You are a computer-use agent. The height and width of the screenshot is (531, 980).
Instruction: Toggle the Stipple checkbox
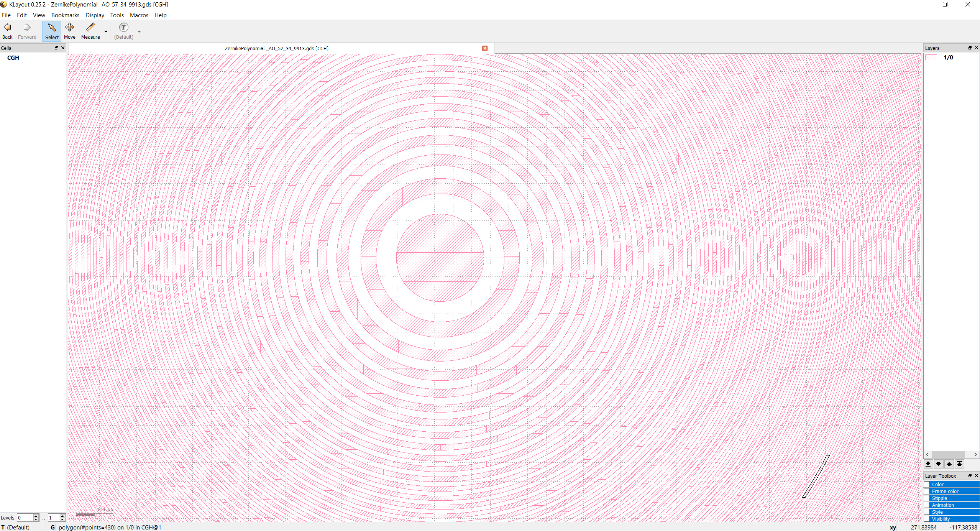tap(927, 498)
